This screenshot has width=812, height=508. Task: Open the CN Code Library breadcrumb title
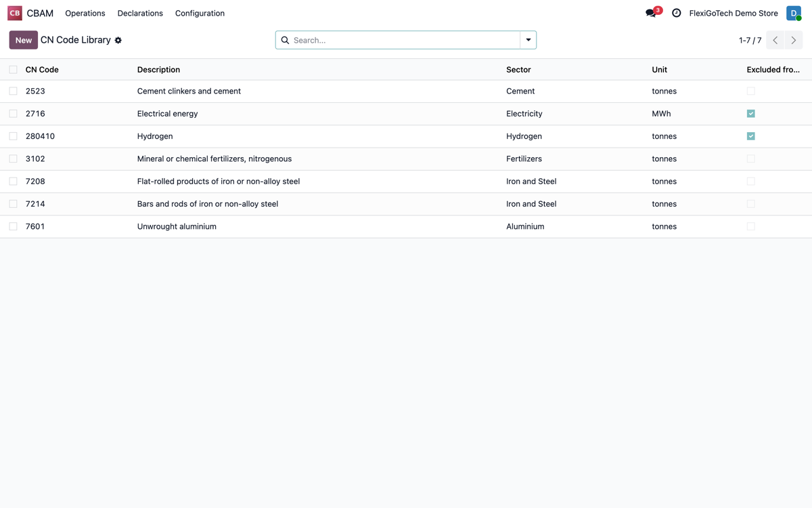(76, 40)
